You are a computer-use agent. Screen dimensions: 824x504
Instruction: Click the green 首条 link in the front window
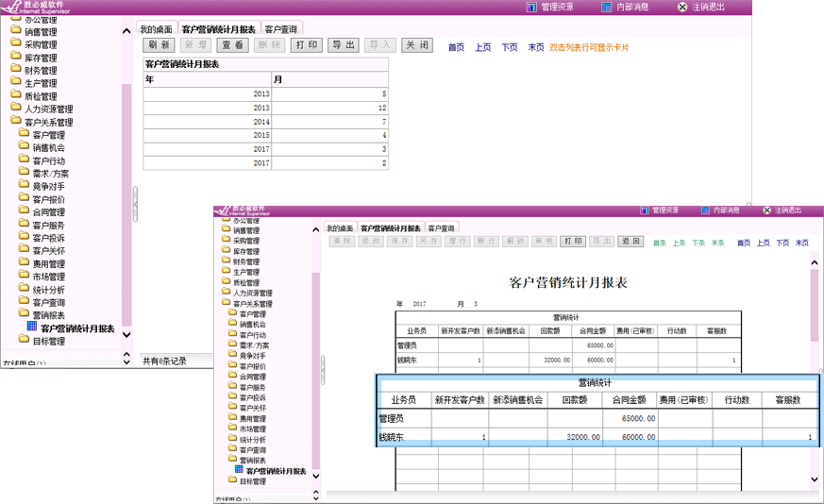click(x=660, y=243)
